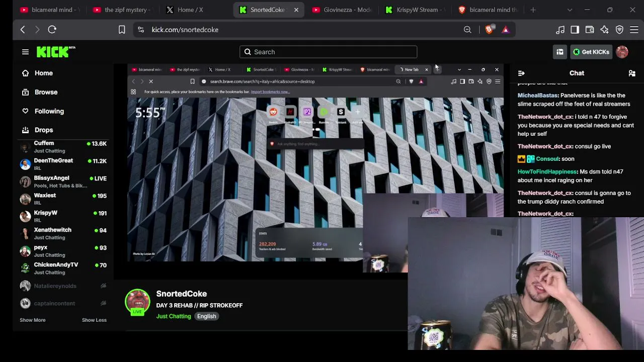Open the SnortedCoke channel name
The width and height of the screenshot is (644, 362).
181,294
